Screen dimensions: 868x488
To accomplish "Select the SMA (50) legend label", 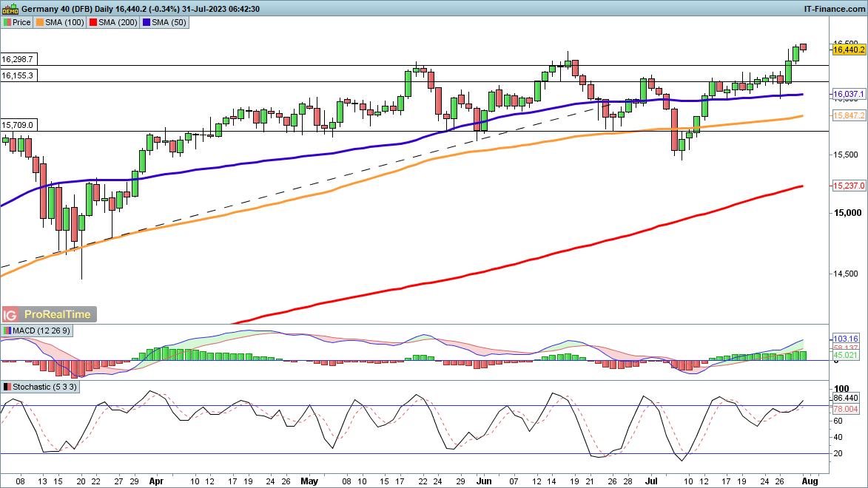I will (169, 22).
